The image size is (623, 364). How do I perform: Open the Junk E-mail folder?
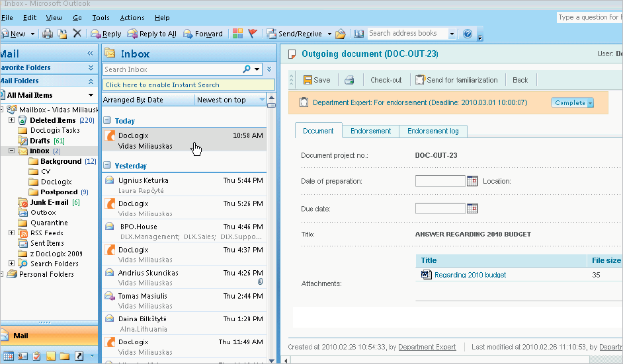[49, 202]
